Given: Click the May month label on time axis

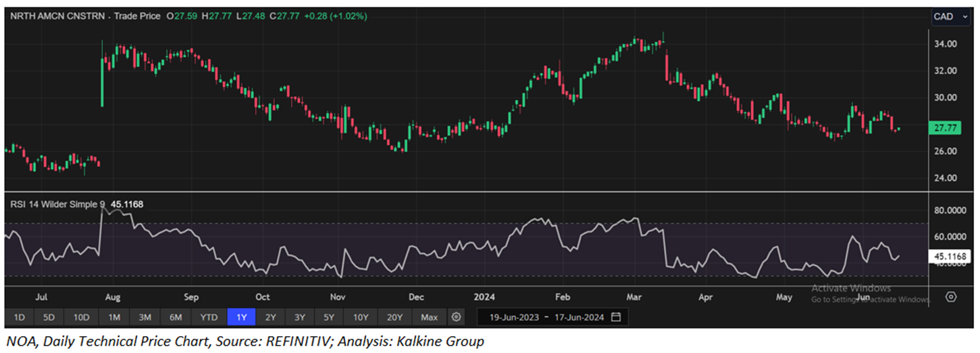Looking at the screenshot, I should pyautogui.click(x=783, y=297).
